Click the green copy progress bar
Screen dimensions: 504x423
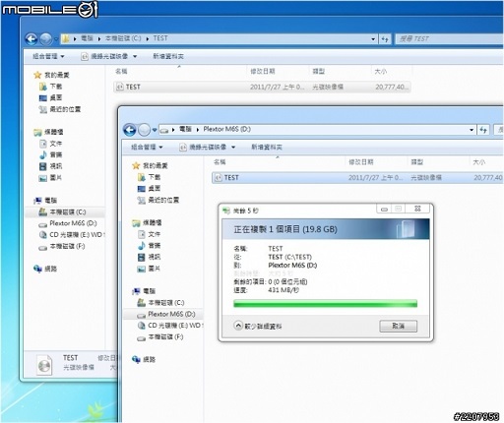click(325, 303)
